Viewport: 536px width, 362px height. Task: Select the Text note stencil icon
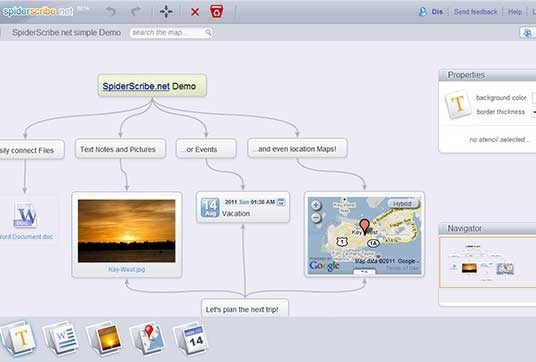(19, 338)
